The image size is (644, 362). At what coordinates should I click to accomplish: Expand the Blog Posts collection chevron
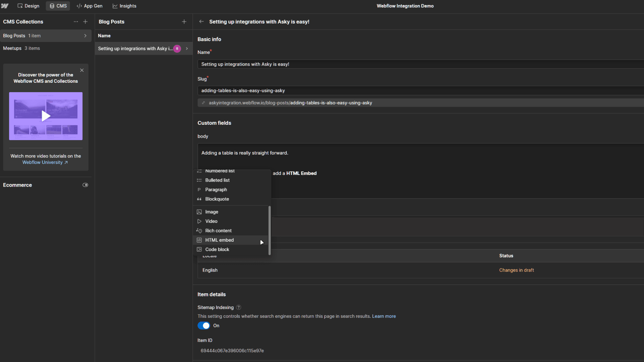[85, 36]
